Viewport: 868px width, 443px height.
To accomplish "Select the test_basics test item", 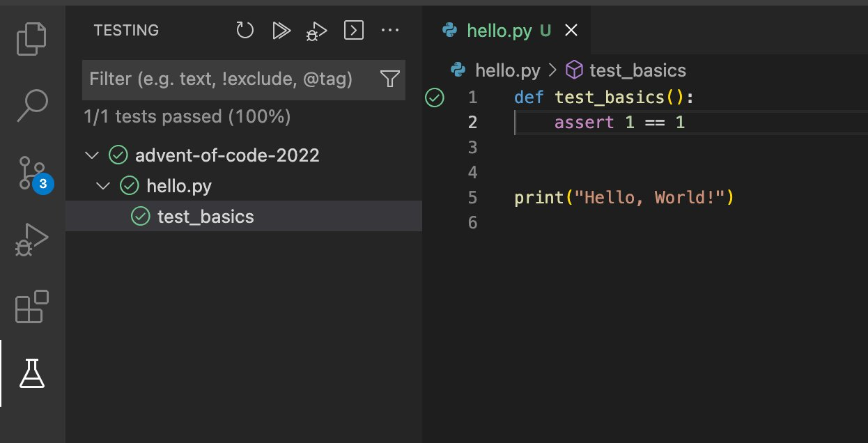I will click(206, 217).
